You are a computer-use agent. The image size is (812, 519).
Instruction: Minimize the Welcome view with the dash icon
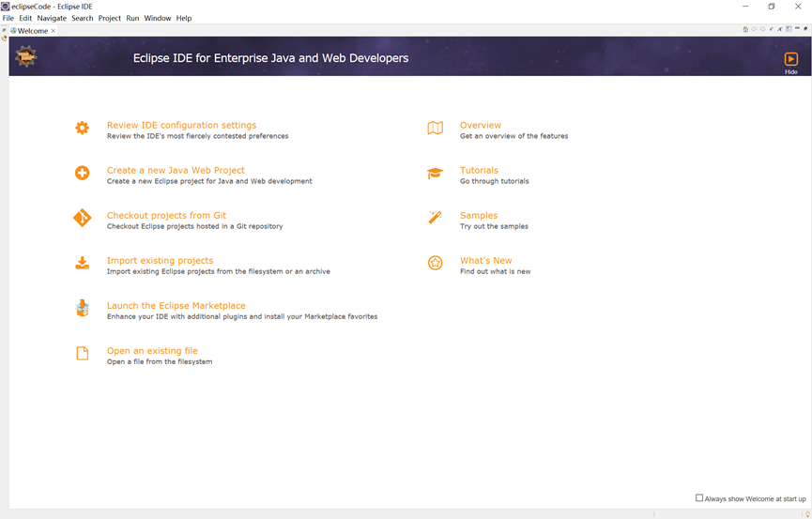798,28
